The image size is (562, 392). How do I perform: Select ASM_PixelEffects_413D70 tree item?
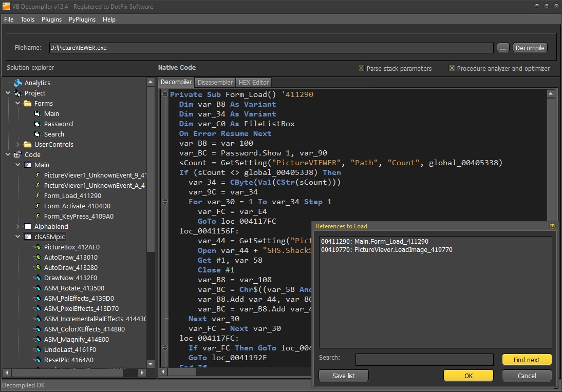tap(81, 308)
